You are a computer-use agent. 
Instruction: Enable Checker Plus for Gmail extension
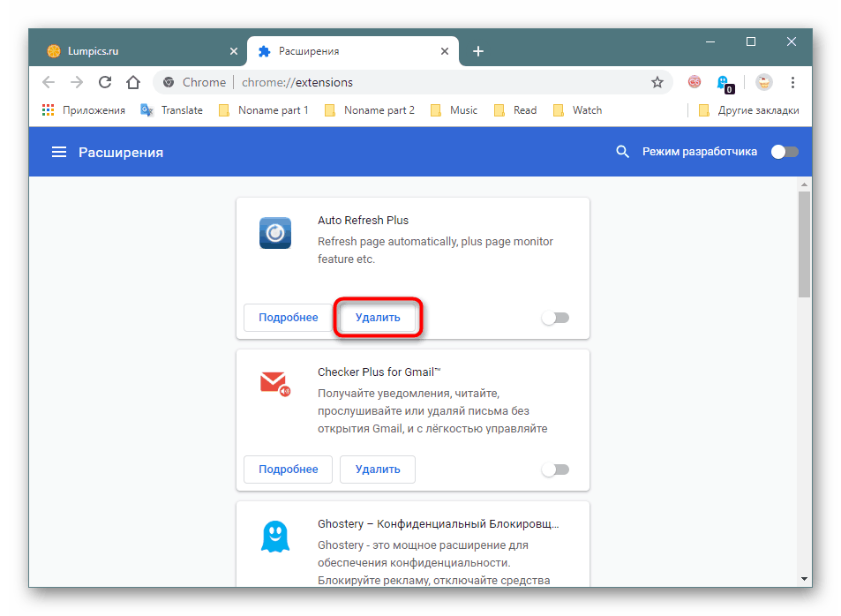click(x=555, y=470)
